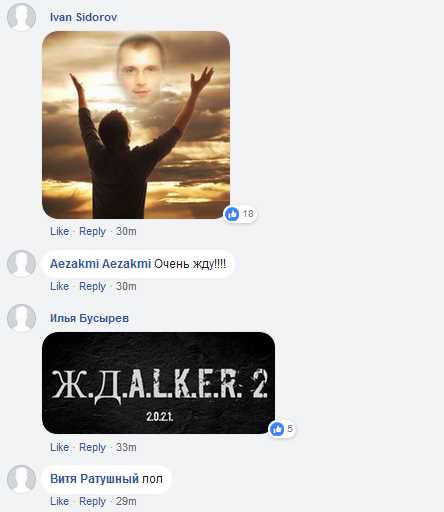Open Витя Ратушный's profile avatar
Screen dimensions: 444x512
pyautogui.click(x=21, y=479)
